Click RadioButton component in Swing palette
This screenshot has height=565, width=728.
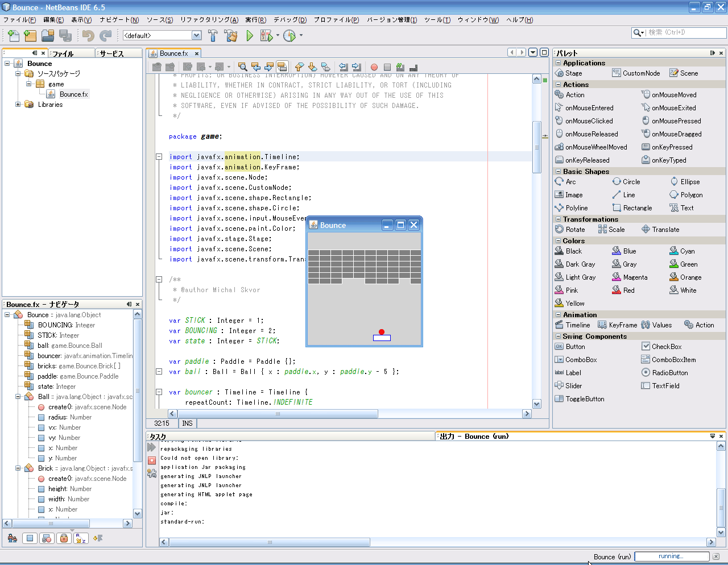(664, 373)
